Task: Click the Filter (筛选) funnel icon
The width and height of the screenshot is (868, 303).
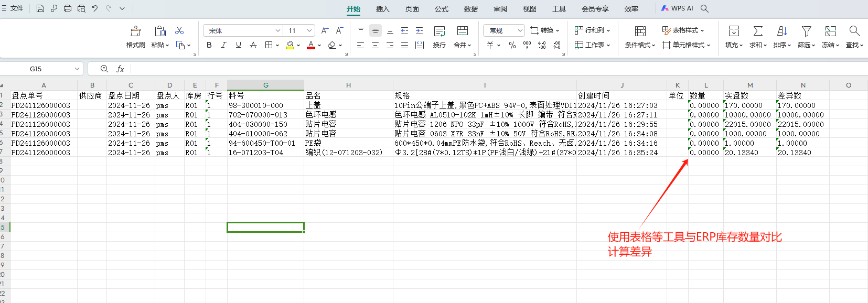Action: pos(806,31)
